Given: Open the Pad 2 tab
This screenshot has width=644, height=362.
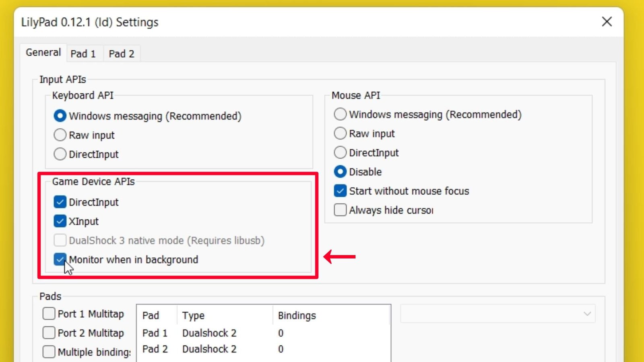Looking at the screenshot, I should coord(122,54).
